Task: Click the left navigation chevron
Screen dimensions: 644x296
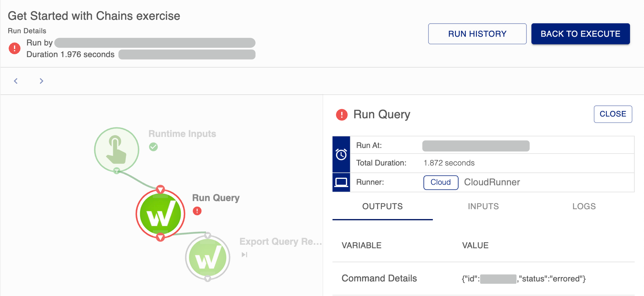Action: point(16,81)
